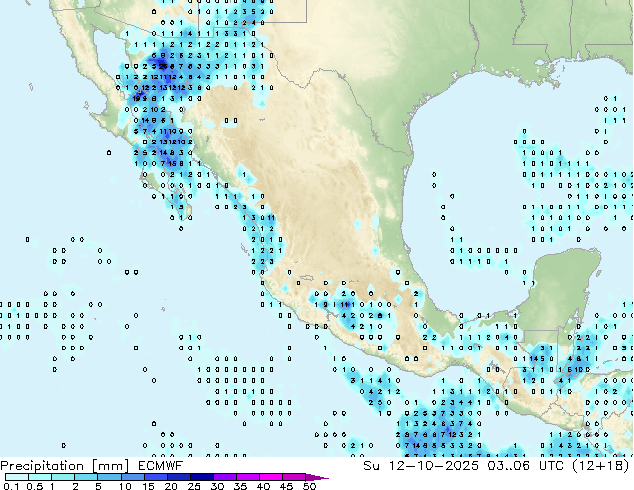634x490 pixels.
Task: Click the '40' legend tick label
Action: [x=263, y=486]
